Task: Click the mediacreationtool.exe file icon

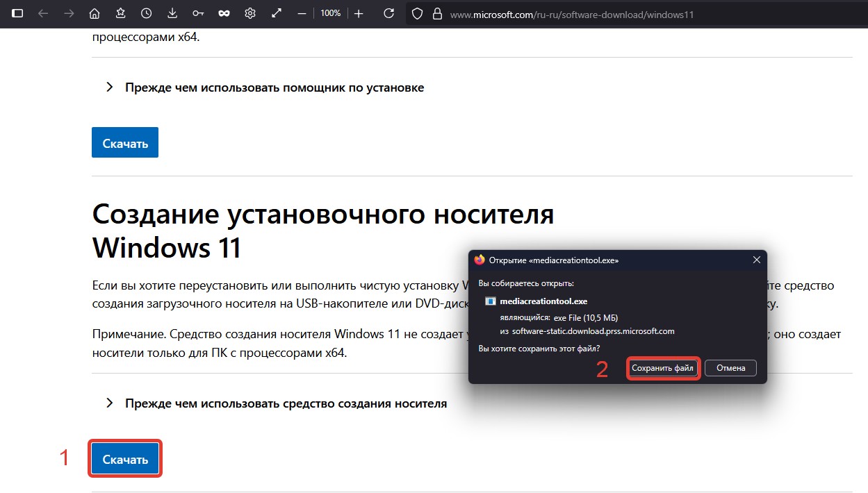Action: pyautogui.click(x=490, y=301)
